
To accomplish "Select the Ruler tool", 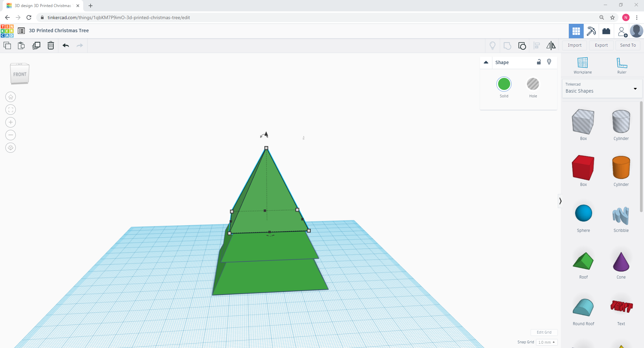I will pos(622,65).
